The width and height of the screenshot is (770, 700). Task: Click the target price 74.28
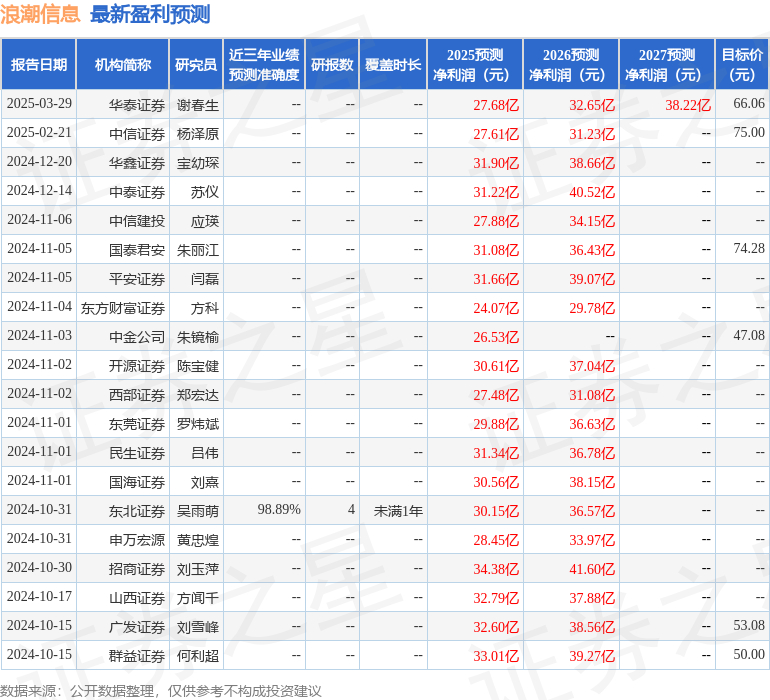pyautogui.click(x=749, y=248)
